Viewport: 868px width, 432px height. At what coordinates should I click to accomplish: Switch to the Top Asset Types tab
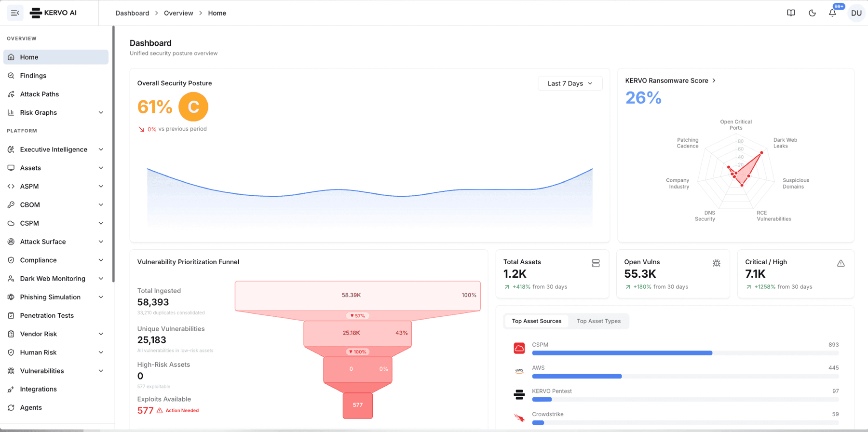point(598,321)
